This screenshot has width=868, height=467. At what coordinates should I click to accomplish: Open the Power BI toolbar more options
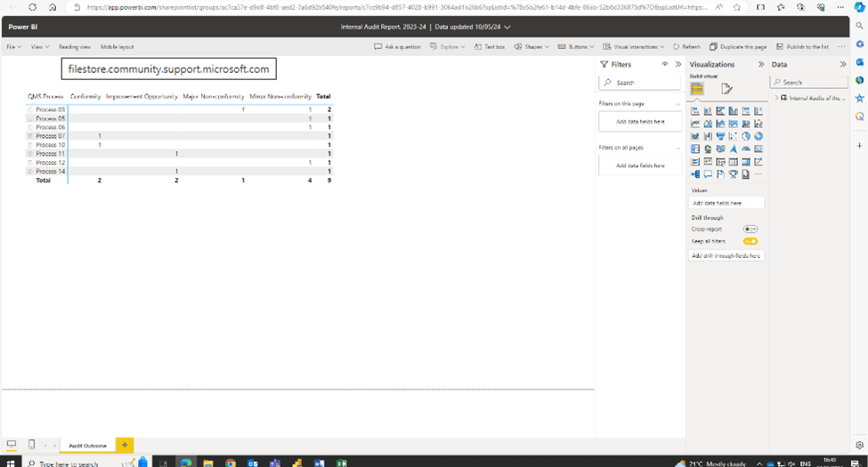click(841, 47)
